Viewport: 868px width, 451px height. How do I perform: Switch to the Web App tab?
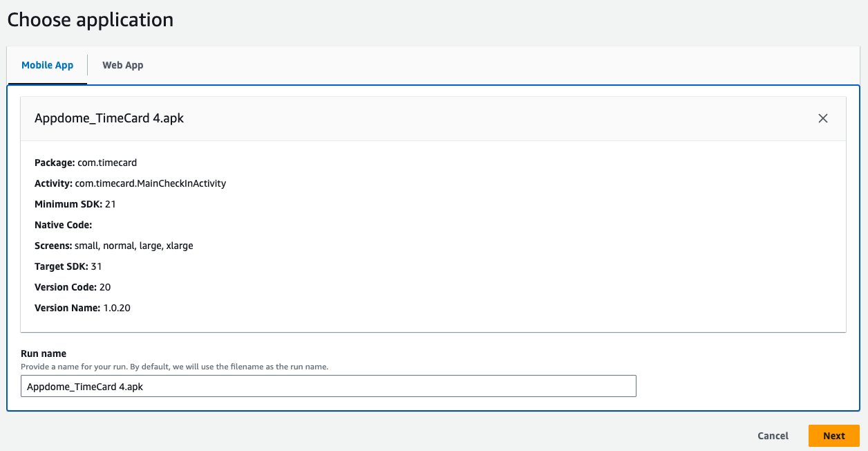123,65
